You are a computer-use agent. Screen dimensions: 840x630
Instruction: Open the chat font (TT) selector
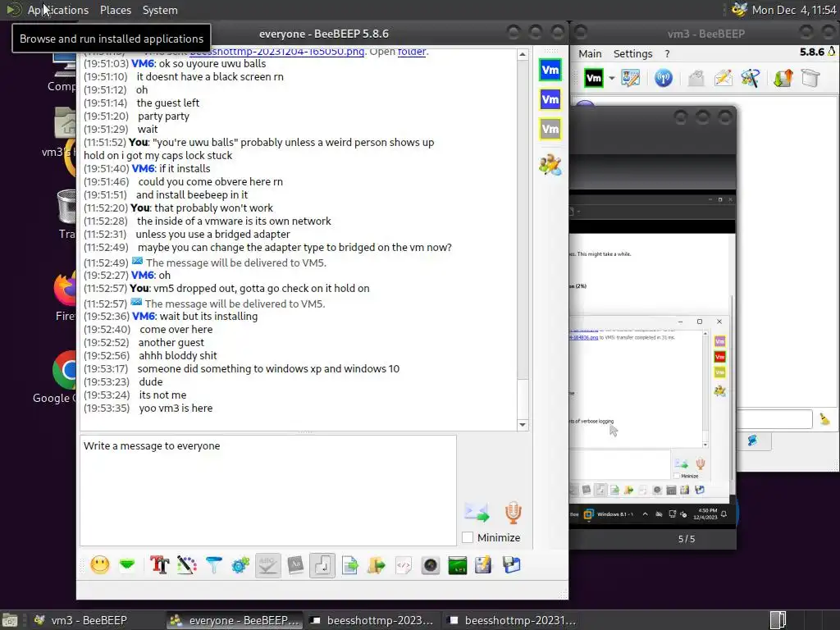coord(159,564)
